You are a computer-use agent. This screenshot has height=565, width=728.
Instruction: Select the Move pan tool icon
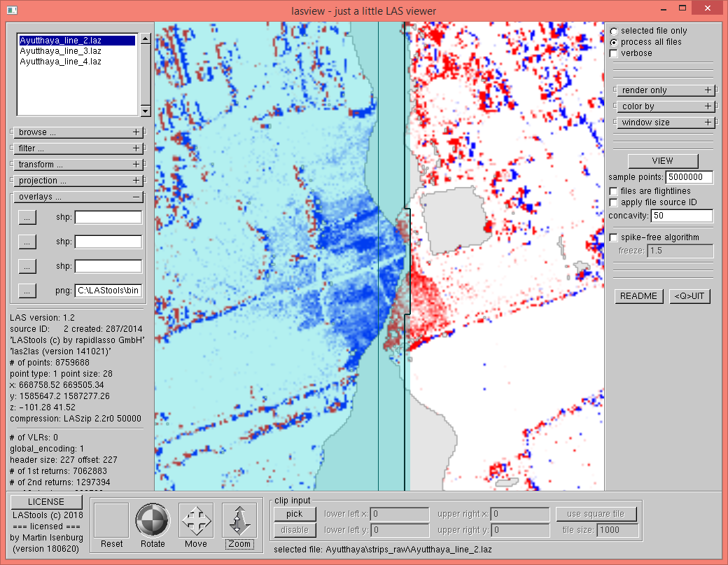[x=196, y=520]
